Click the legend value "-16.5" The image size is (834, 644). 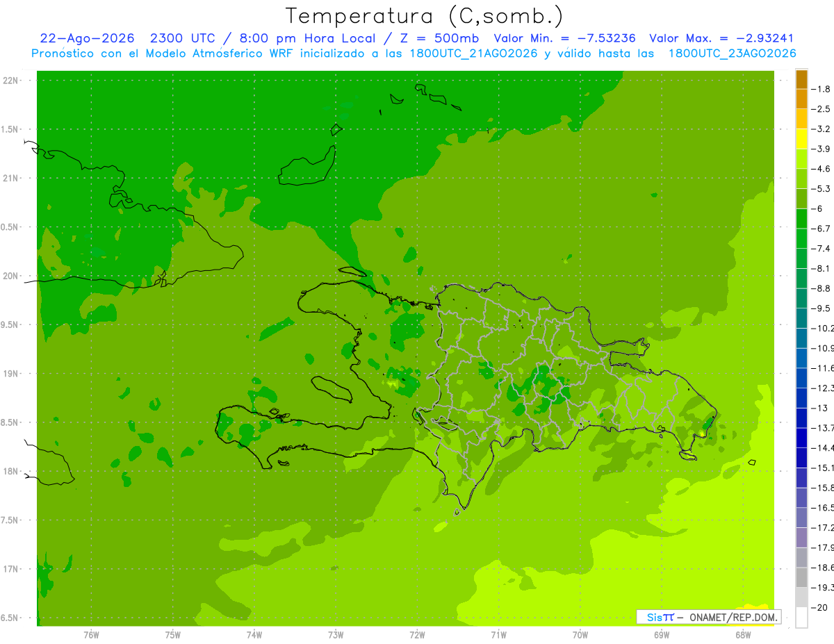pyautogui.click(x=823, y=508)
